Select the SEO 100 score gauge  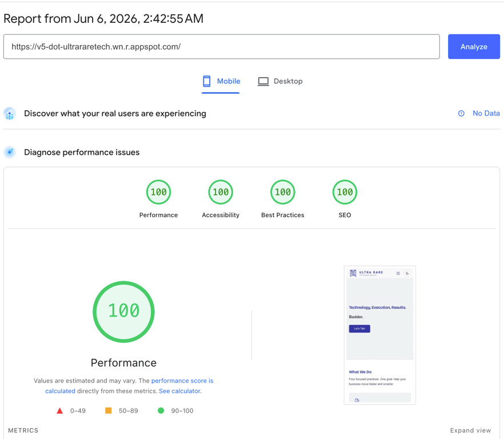click(345, 192)
